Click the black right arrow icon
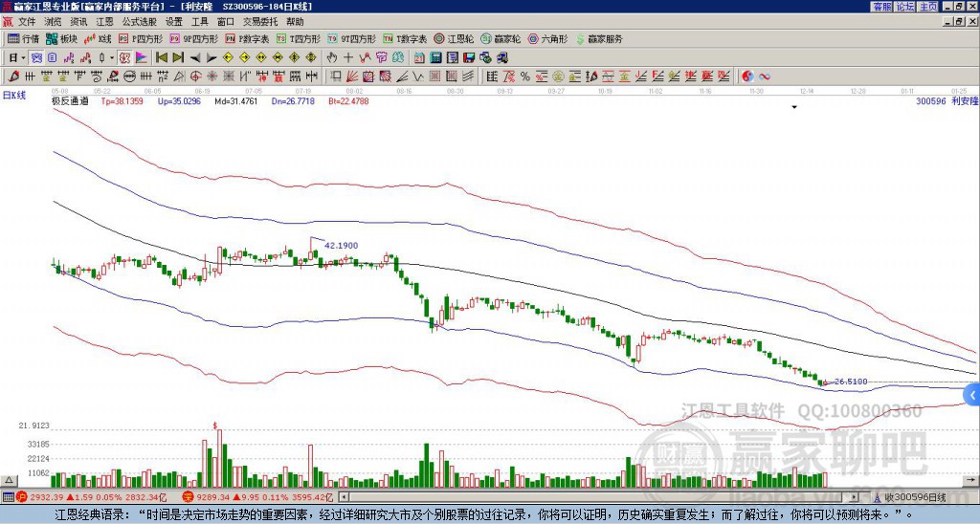 pos(212,58)
